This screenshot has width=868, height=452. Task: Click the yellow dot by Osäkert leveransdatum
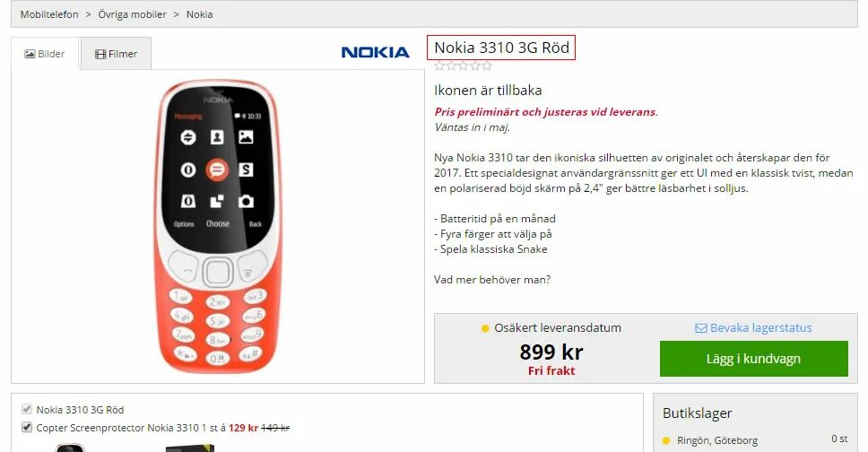485,328
